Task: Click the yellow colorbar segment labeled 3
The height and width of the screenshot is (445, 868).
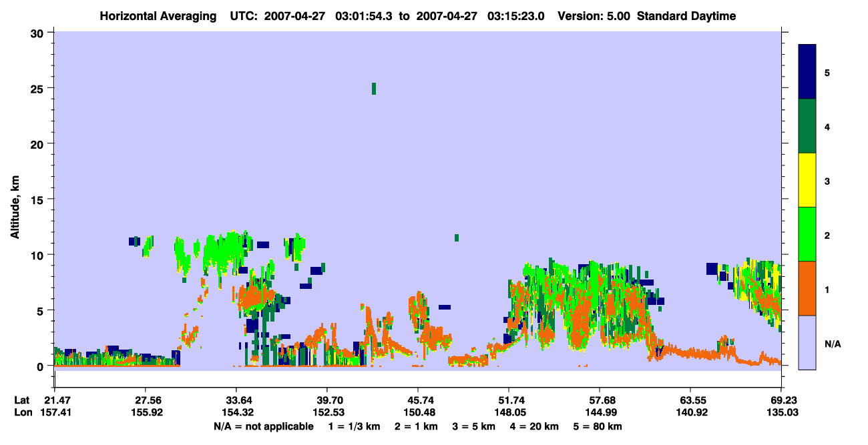Action: (x=807, y=180)
